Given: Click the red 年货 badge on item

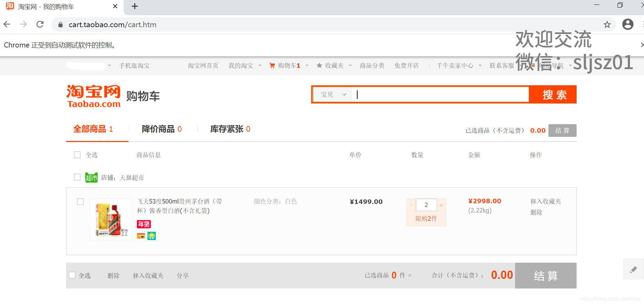Looking at the screenshot, I should click(x=144, y=224).
